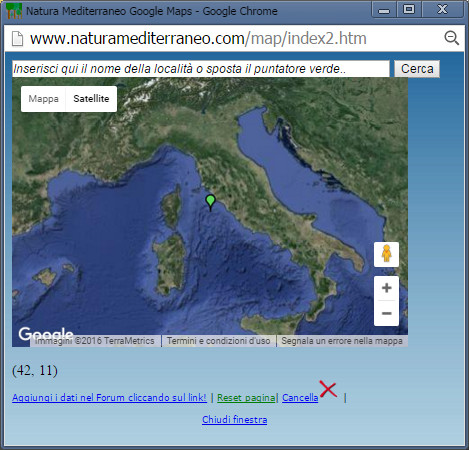Viewport: 469px width, 450px height.
Task: Click the URL in the address bar
Action: click(x=198, y=38)
